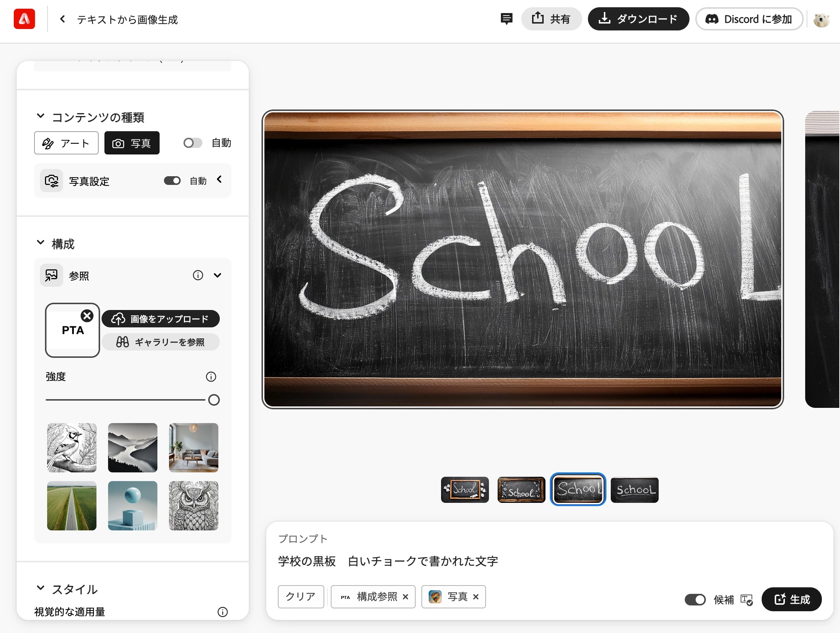Click the prompt suggestion icon beside 候補
This screenshot has height=633, width=840.
point(746,600)
